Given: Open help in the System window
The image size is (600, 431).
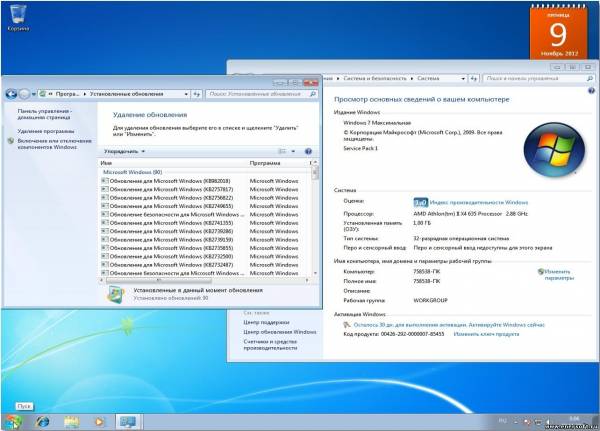Looking at the screenshot, I should click(591, 90).
